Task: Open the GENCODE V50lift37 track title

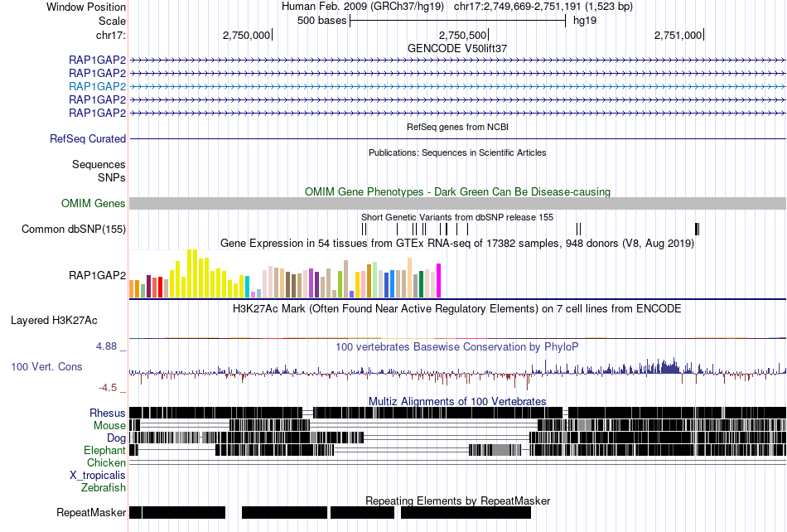Action: pos(457,48)
